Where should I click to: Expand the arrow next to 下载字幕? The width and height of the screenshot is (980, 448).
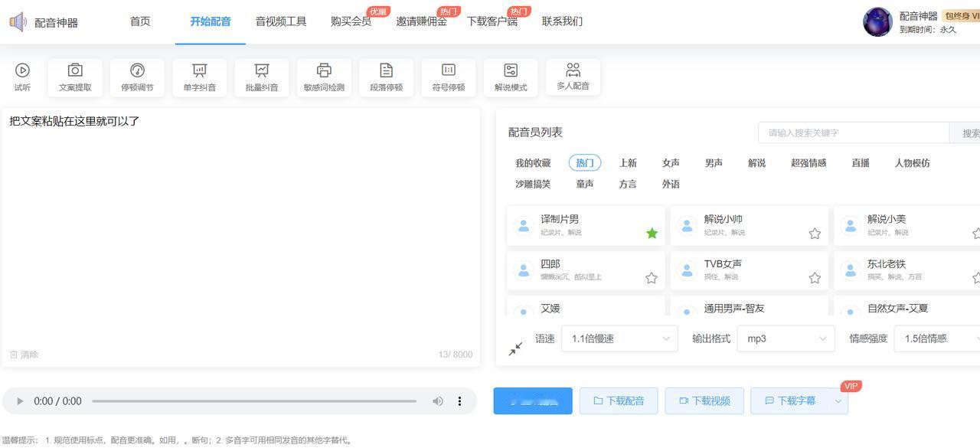(x=838, y=401)
